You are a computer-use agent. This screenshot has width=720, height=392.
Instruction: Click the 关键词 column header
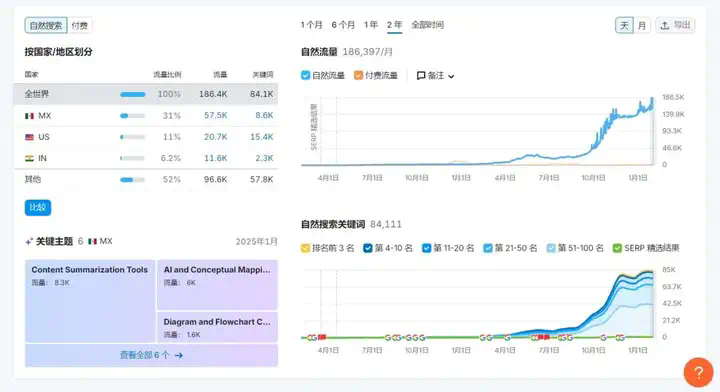pos(263,74)
